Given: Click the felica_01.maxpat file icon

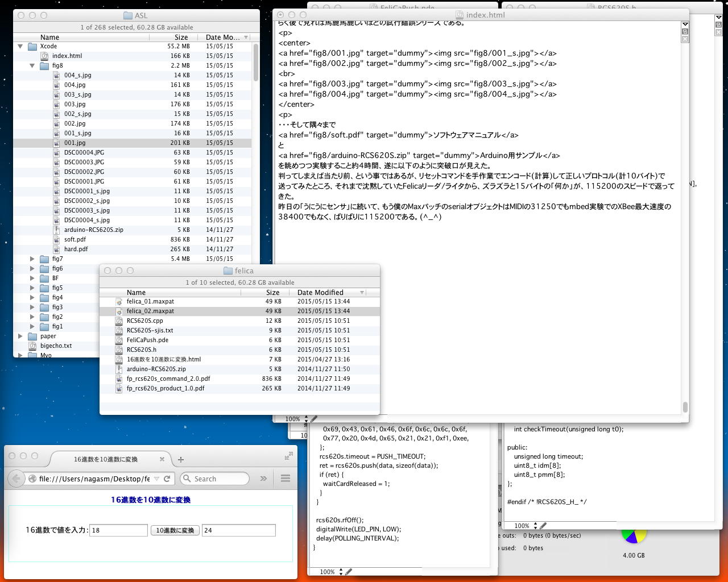Looking at the screenshot, I should 119,302.
